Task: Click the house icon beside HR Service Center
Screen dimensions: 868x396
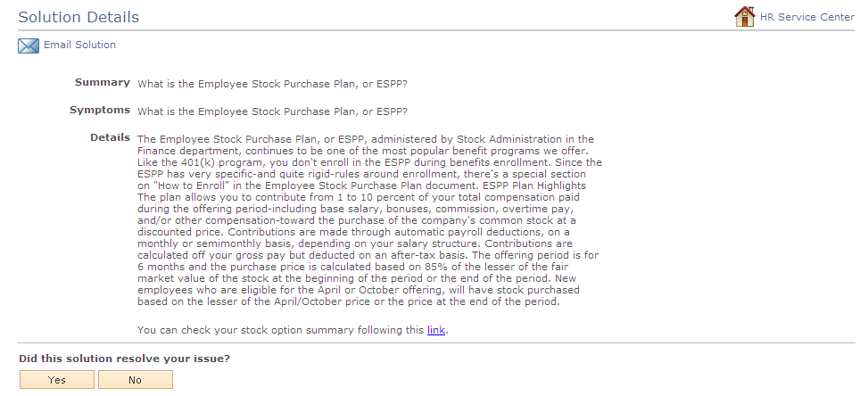Action: (745, 17)
